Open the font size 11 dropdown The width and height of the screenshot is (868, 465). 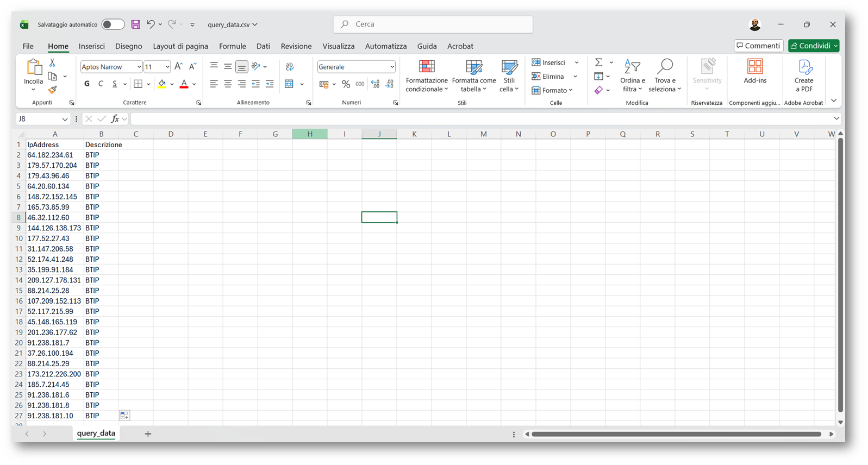point(167,67)
